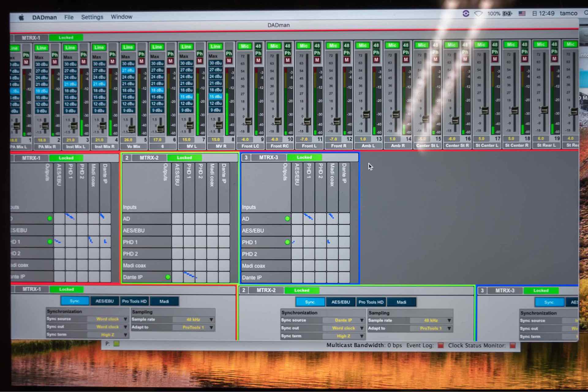Click MTRX-3 crosspoint AD to Madi coax
Image resolution: width=588 pixels, height=392 pixels.
(x=332, y=219)
